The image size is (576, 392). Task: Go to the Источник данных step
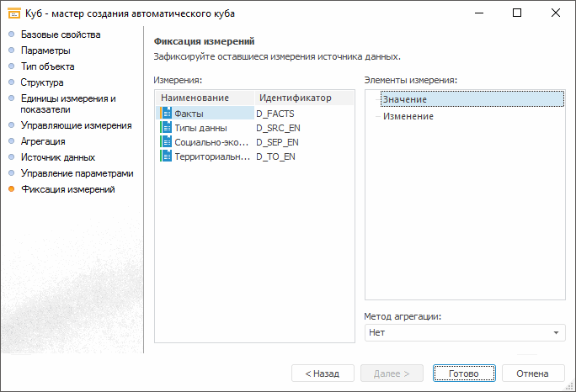(x=57, y=157)
